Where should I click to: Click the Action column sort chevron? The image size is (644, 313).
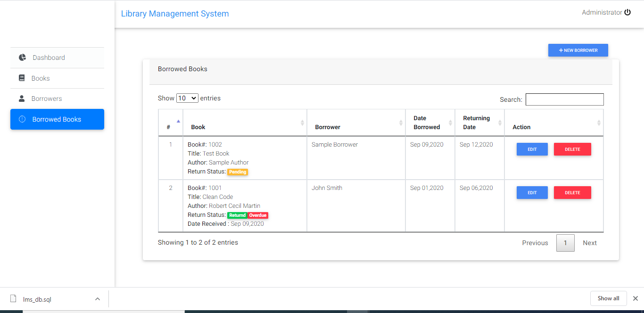[x=599, y=122]
